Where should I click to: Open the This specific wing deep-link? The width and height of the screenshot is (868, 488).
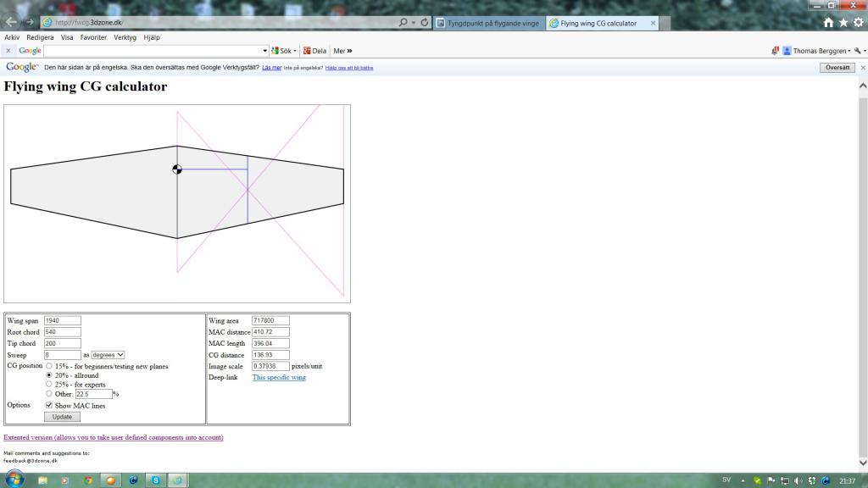(279, 377)
